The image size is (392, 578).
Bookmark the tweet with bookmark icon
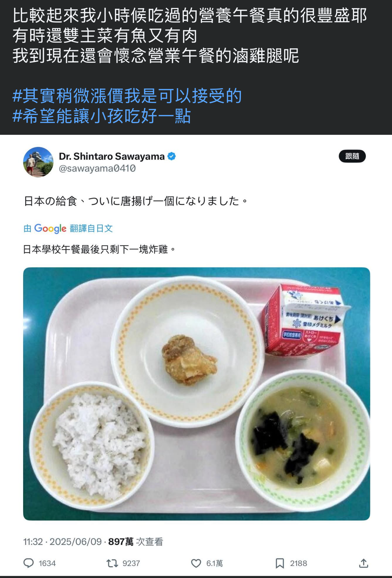point(280,563)
